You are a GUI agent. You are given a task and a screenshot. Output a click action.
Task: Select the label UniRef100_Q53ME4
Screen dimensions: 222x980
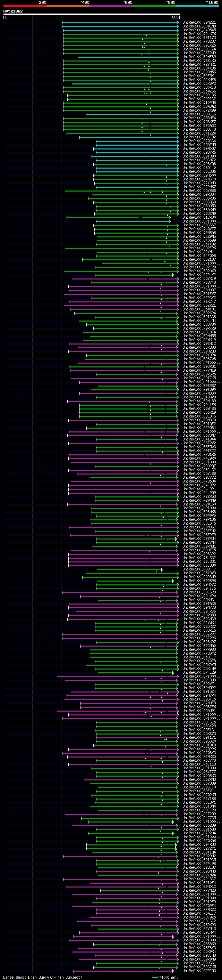click(x=199, y=118)
